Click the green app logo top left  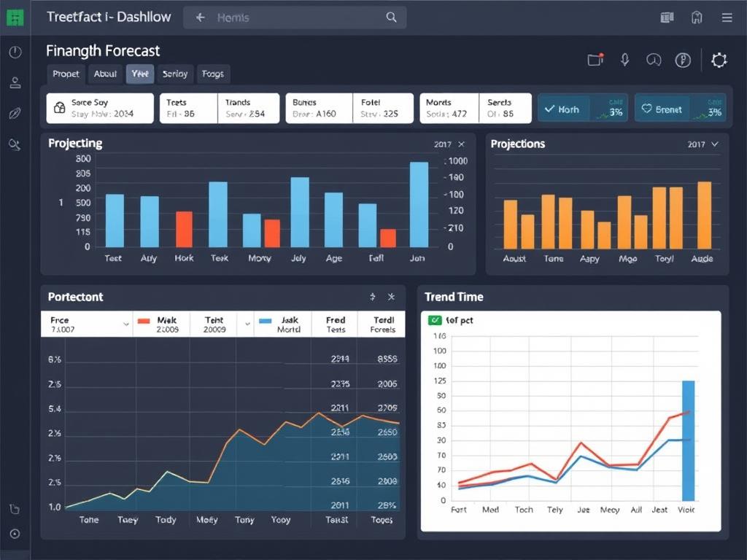pyautogui.click(x=14, y=15)
